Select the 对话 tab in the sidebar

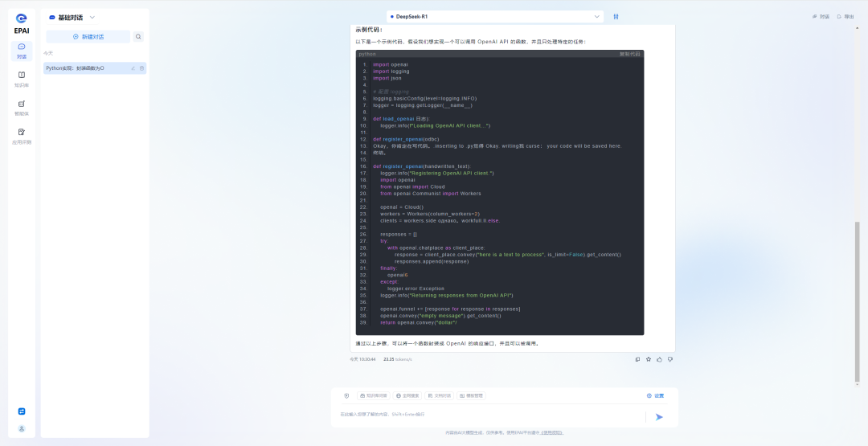pyautogui.click(x=22, y=50)
